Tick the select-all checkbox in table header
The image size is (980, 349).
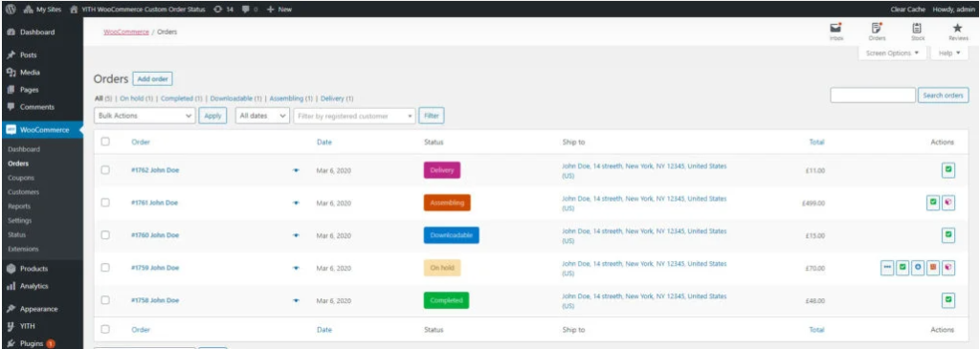pyautogui.click(x=105, y=142)
